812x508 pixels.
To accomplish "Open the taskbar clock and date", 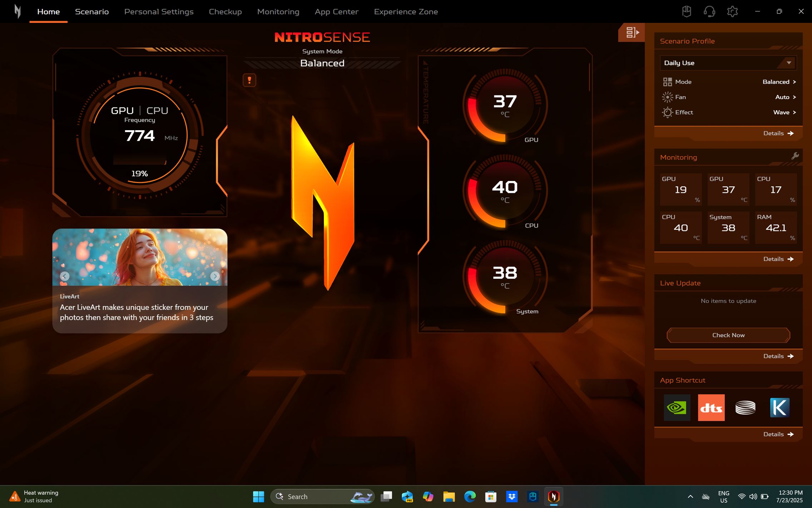I will 789,497.
